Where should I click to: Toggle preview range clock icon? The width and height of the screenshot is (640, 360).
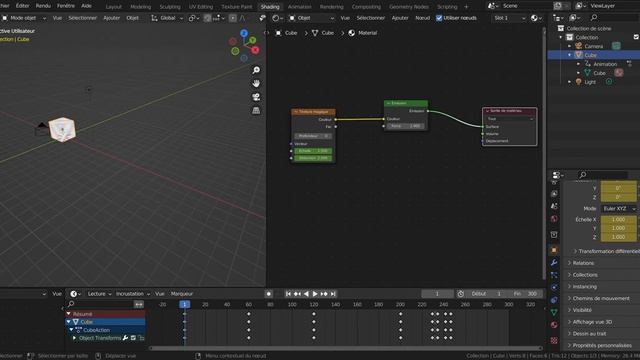click(x=460, y=294)
